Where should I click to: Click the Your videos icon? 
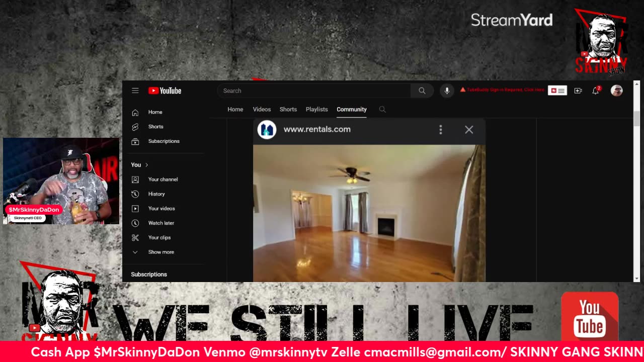coord(135,209)
